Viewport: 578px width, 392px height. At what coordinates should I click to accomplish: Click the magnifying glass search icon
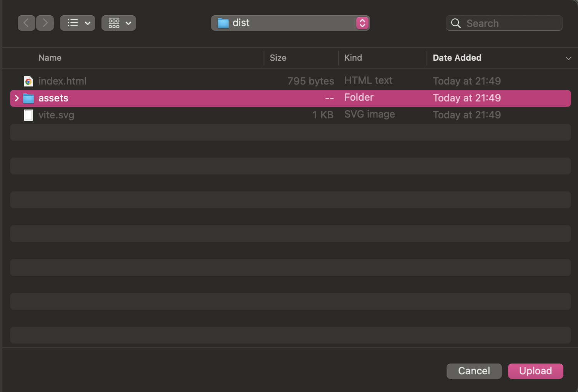tap(456, 23)
